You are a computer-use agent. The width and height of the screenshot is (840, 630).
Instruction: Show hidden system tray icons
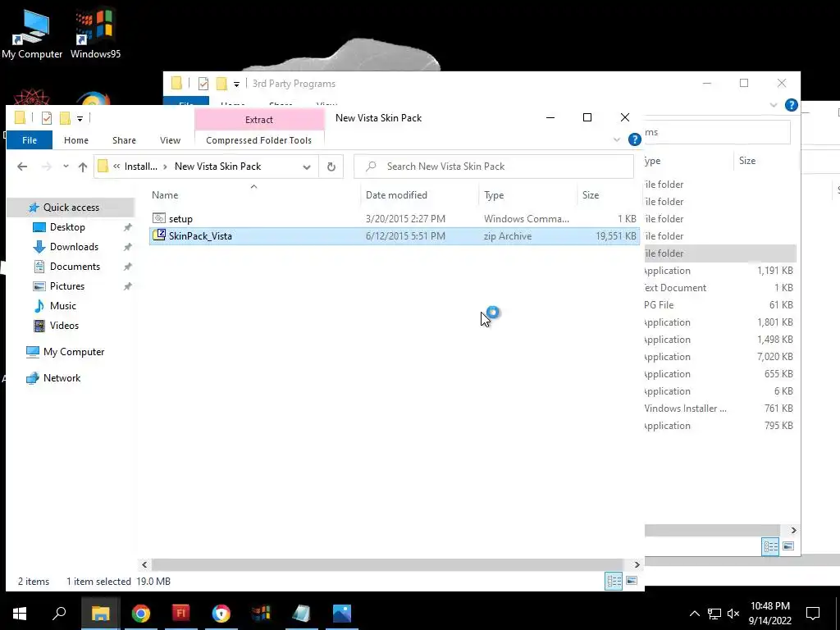point(694,614)
